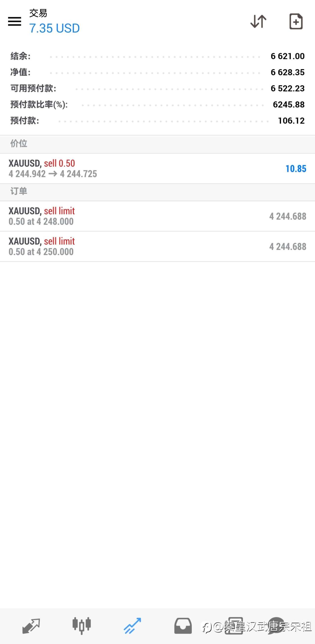This screenshot has width=315, height=644.
Task: Tap the 预付款比率 margin level row
Action: [x=157, y=104]
